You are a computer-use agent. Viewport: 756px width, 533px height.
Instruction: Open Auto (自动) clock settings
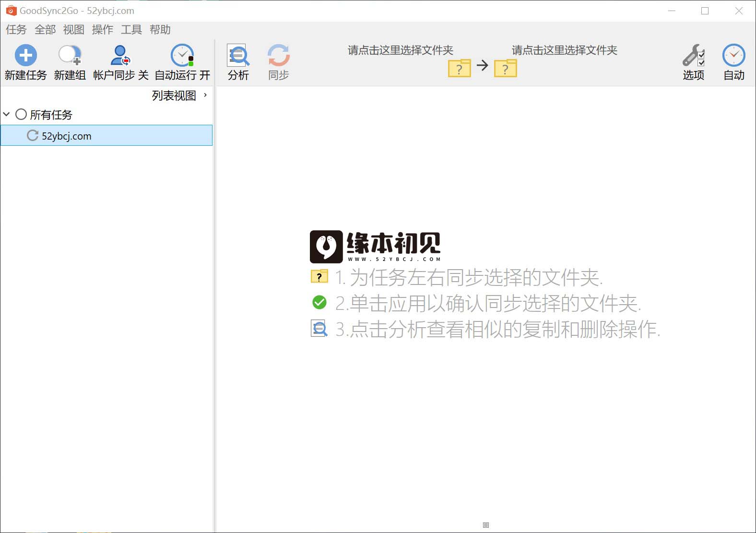click(x=734, y=55)
